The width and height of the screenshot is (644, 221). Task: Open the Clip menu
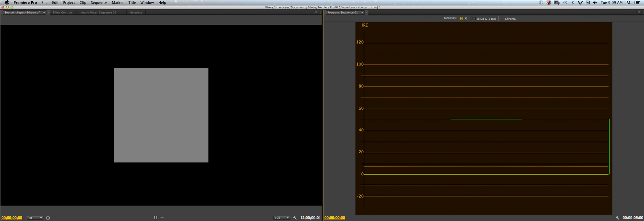coord(83,3)
